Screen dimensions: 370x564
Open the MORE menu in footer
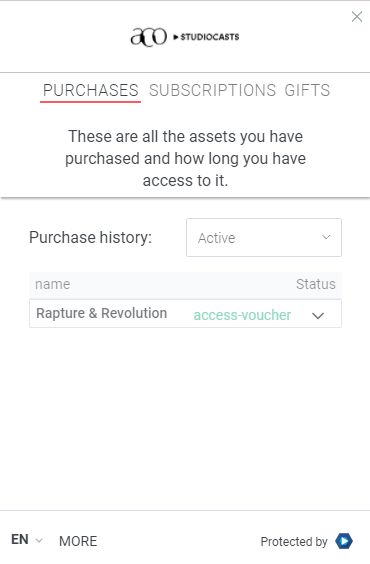[78, 541]
